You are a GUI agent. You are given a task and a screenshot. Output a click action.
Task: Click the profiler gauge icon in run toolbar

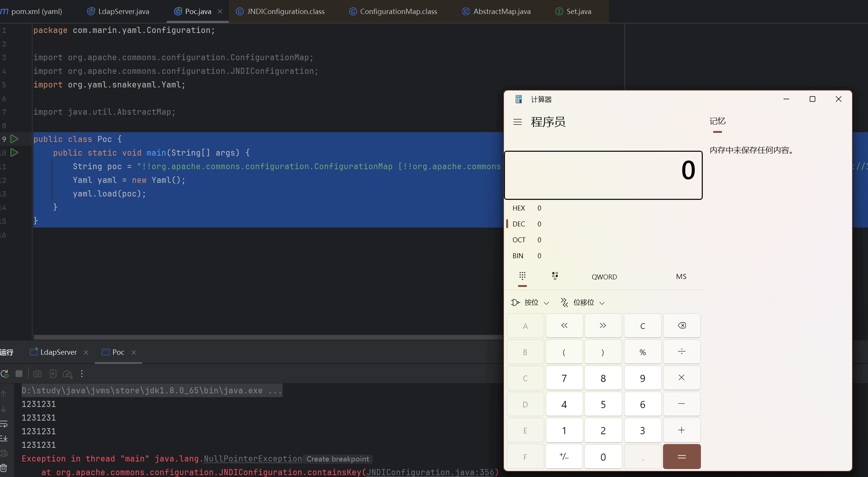click(67, 374)
